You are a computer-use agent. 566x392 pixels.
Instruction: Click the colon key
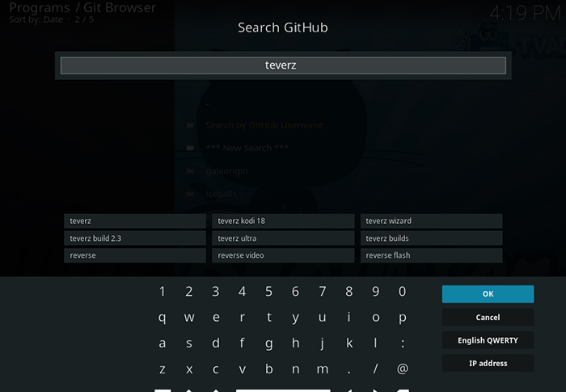pyautogui.click(x=403, y=343)
